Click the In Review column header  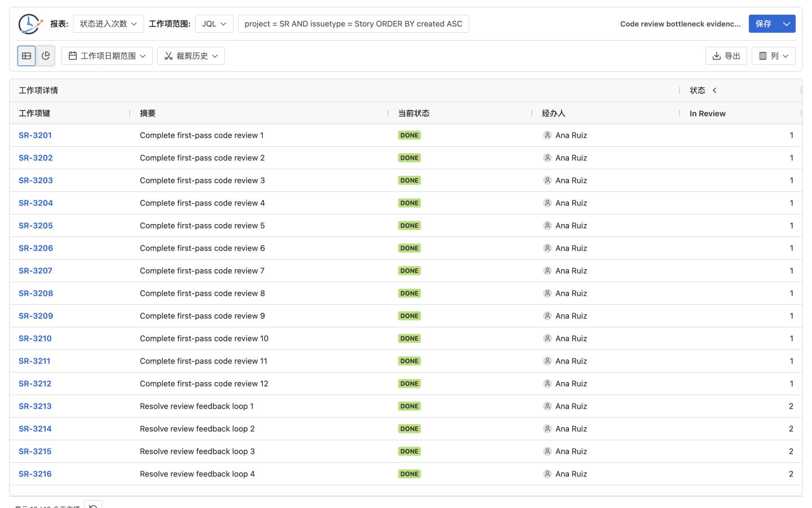[708, 113]
